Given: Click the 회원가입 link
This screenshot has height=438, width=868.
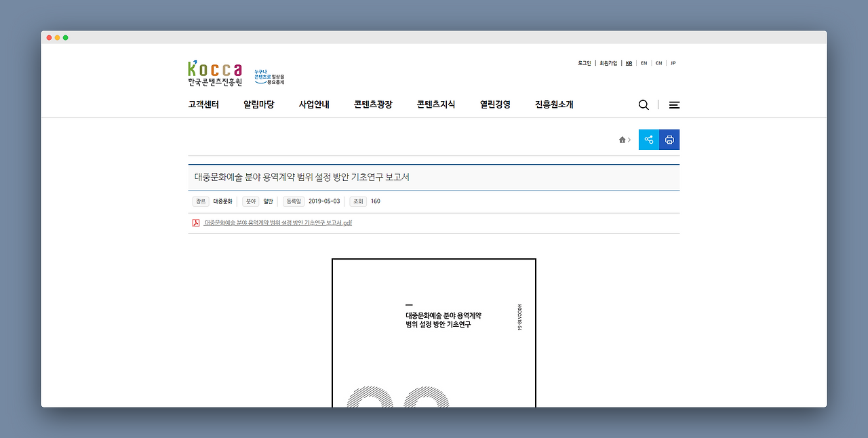Looking at the screenshot, I should [x=608, y=63].
